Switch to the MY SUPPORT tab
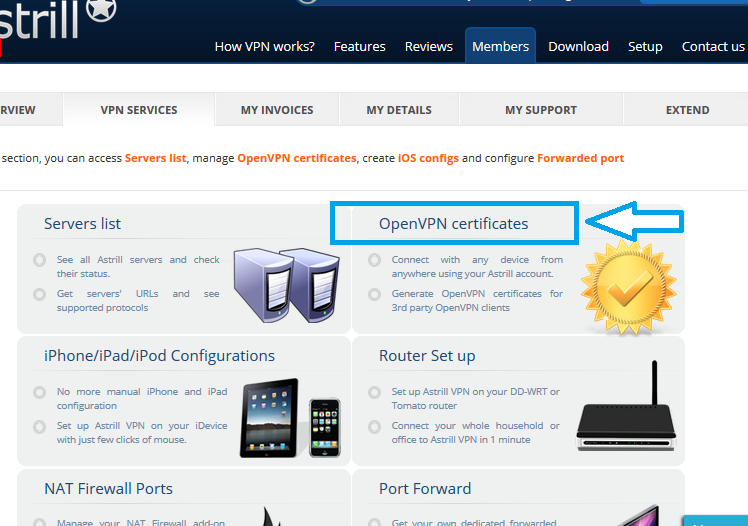This screenshot has width=748, height=526. [541, 110]
